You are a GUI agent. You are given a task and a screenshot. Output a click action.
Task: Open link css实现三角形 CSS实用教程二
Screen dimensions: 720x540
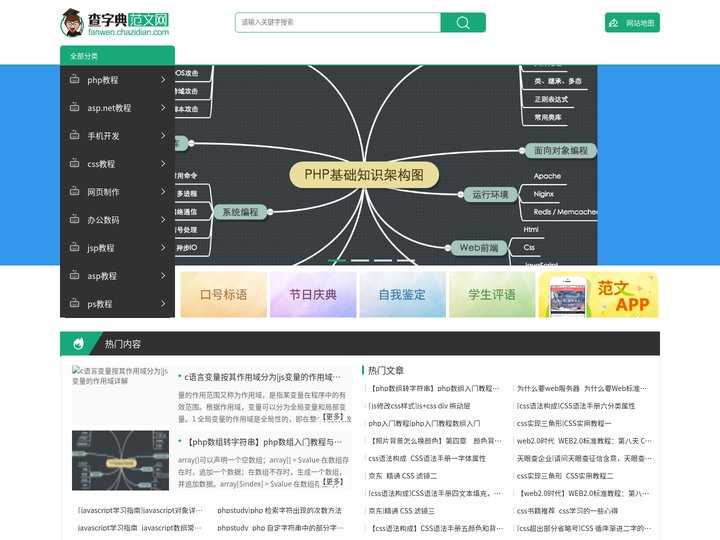click(565, 476)
